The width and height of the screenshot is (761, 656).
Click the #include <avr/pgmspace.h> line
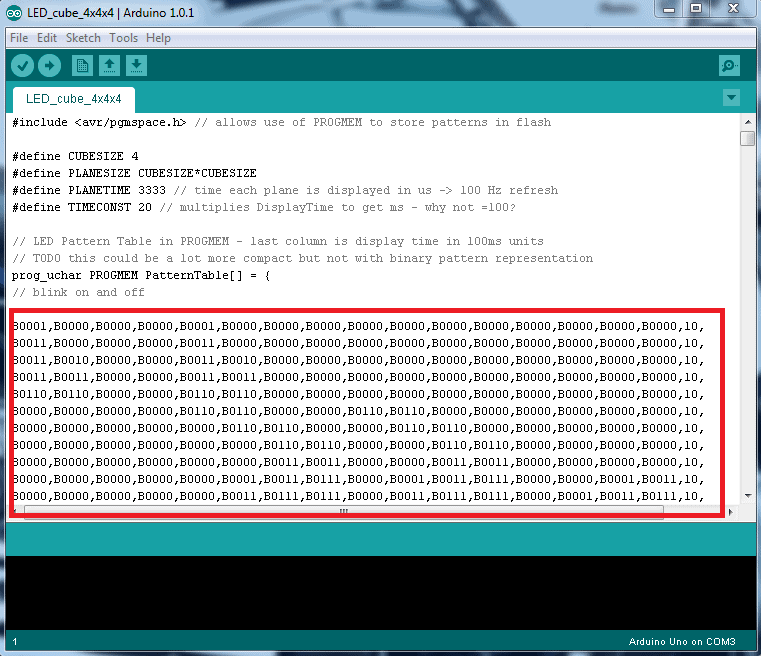(281, 122)
